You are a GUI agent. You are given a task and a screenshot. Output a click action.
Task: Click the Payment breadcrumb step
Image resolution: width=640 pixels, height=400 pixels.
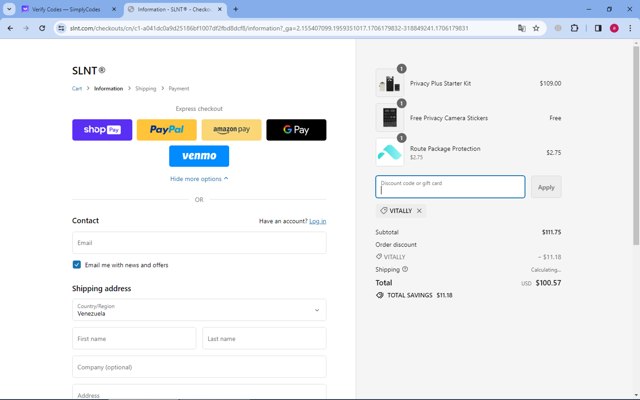click(x=179, y=89)
